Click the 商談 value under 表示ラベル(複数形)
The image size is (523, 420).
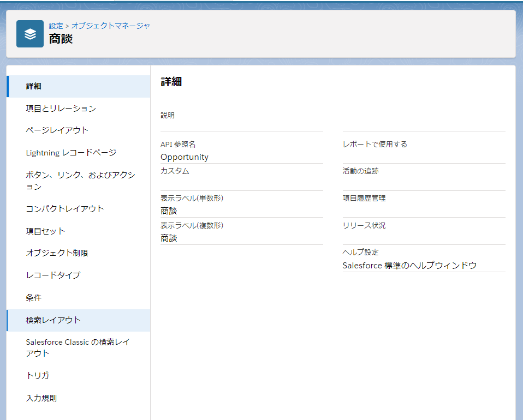pos(169,238)
